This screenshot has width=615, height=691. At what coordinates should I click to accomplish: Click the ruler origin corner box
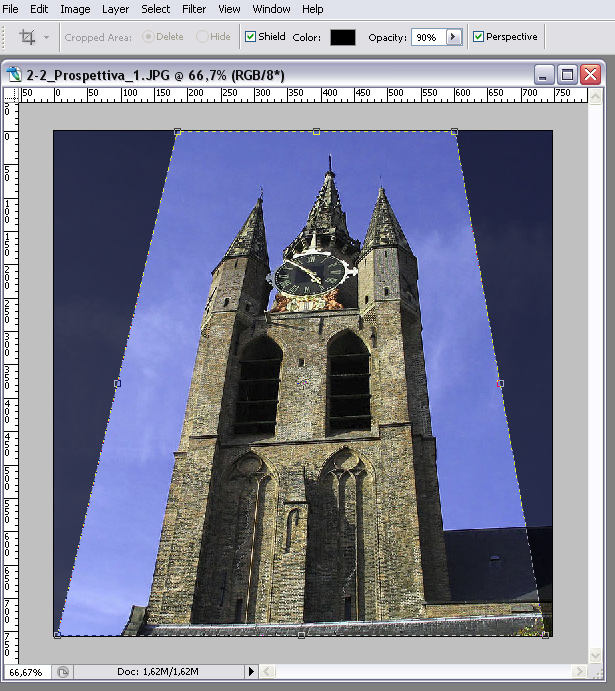tap(12, 95)
